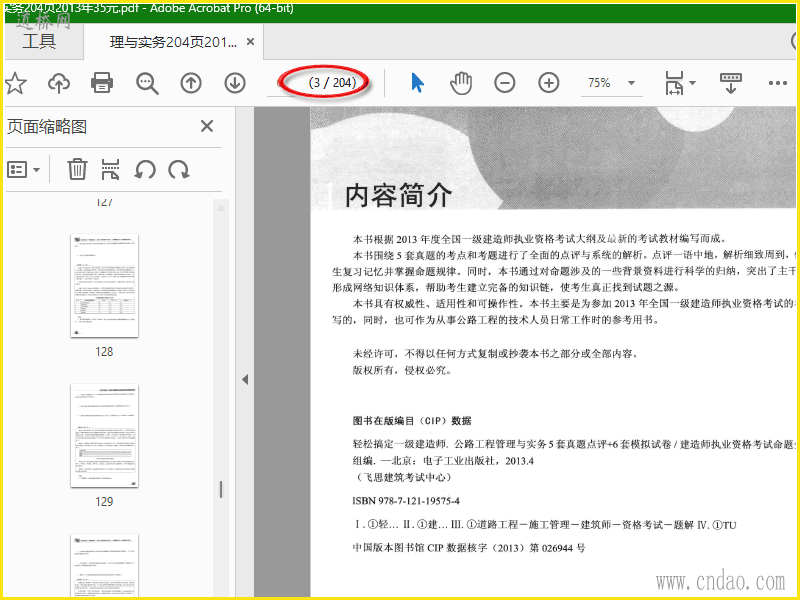
Task: Click the fit page width icon
Action: point(674,83)
